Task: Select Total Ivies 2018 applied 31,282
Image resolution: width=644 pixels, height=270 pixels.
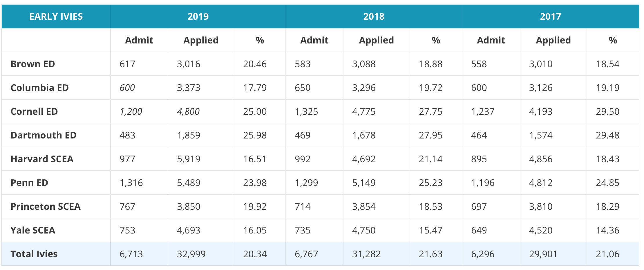Action: tap(366, 254)
